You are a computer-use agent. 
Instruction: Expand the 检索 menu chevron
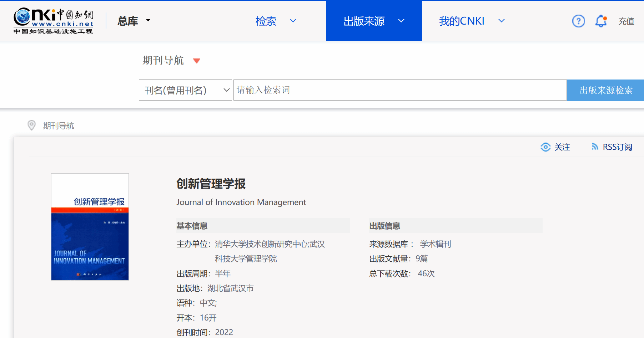tap(293, 21)
